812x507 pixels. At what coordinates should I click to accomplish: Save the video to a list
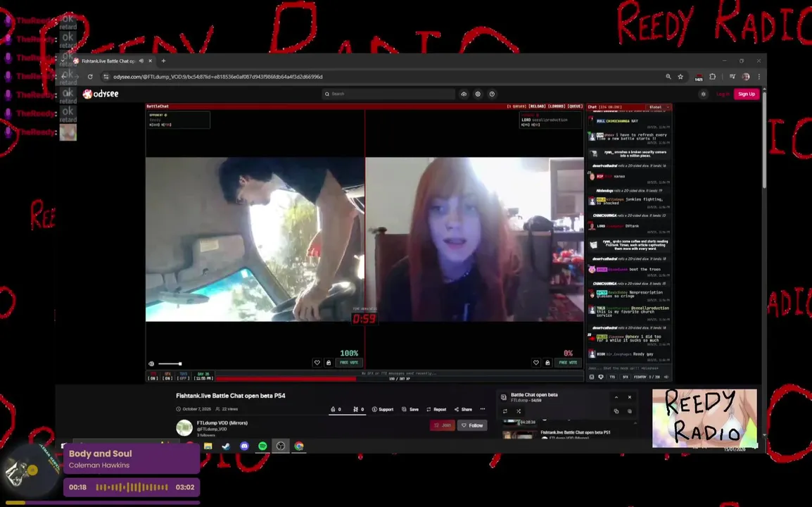coord(410,409)
